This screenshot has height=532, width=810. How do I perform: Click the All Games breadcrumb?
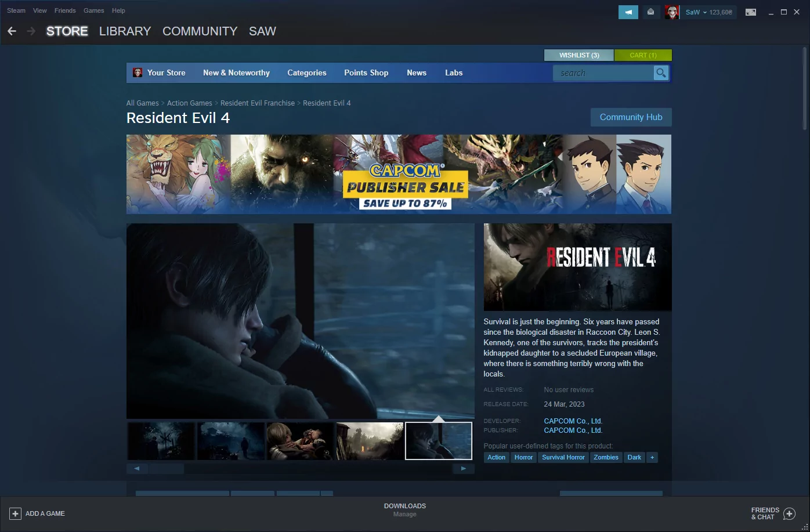(143, 103)
